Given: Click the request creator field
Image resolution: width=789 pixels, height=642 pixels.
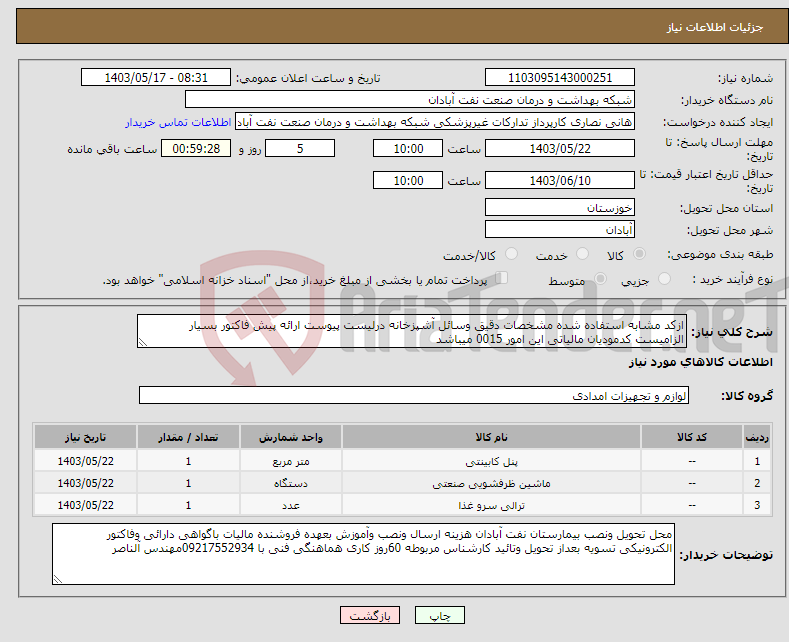Looking at the screenshot, I should pyautogui.click(x=435, y=122).
